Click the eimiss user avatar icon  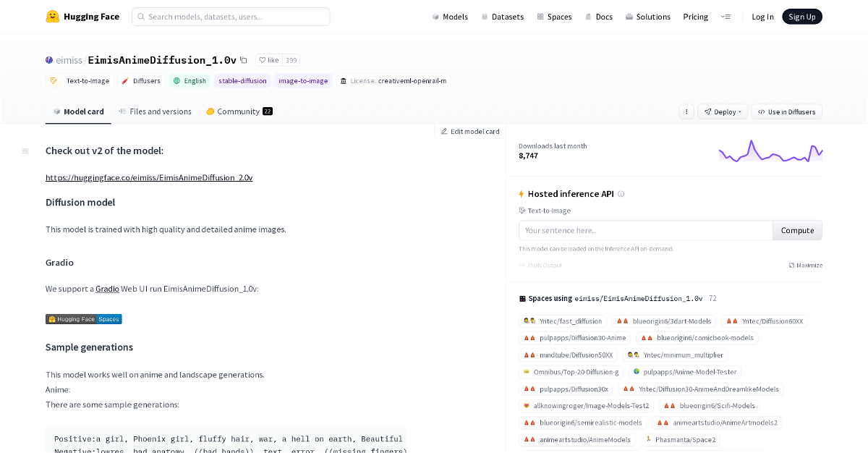pyautogui.click(x=49, y=60)
